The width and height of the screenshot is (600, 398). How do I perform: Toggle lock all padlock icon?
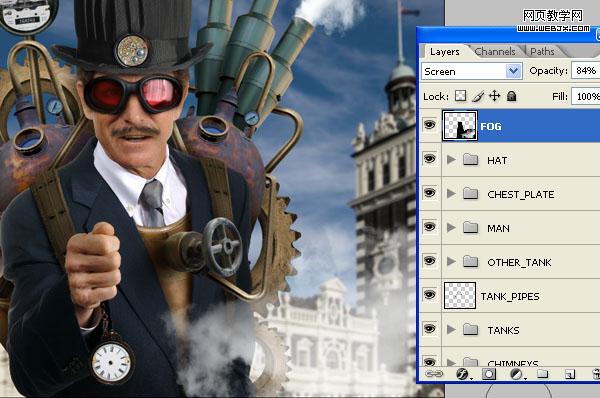click(511, 96)
